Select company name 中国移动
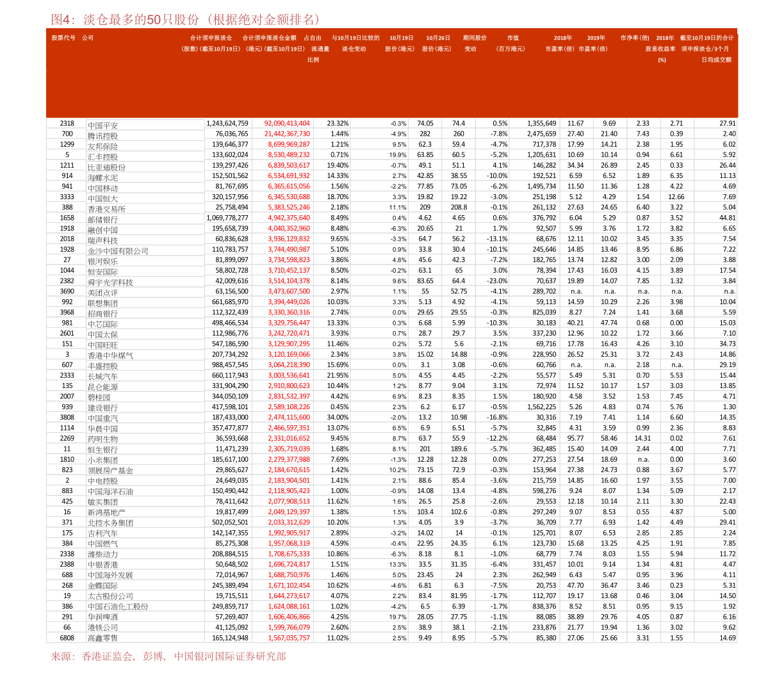This screenshot has height=675, width=784. click(x=103, y=188)
